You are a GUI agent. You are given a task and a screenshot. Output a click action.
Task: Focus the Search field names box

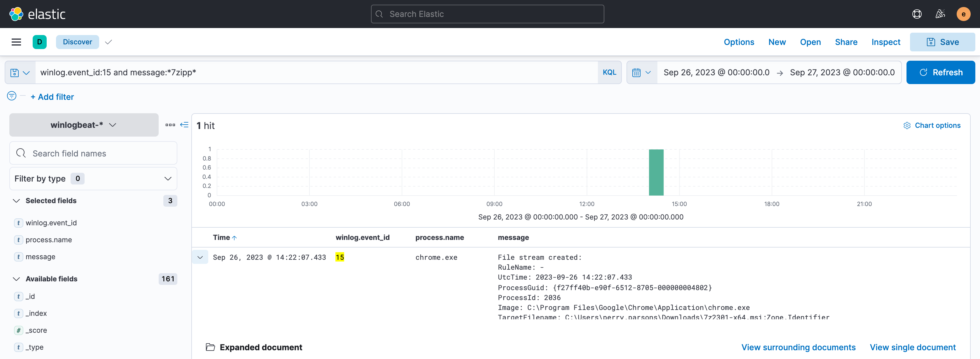[x=93, y=153]
